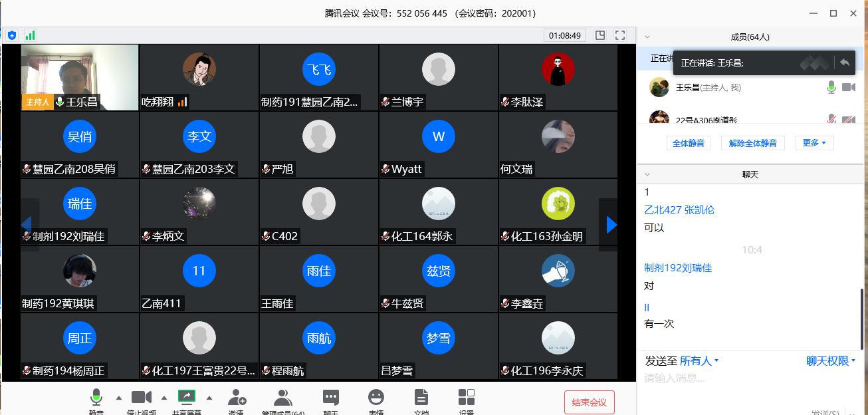This screenshot has height=415, width=868.
Task: Click the 全体静音 button
Action: tap(688, 143)
